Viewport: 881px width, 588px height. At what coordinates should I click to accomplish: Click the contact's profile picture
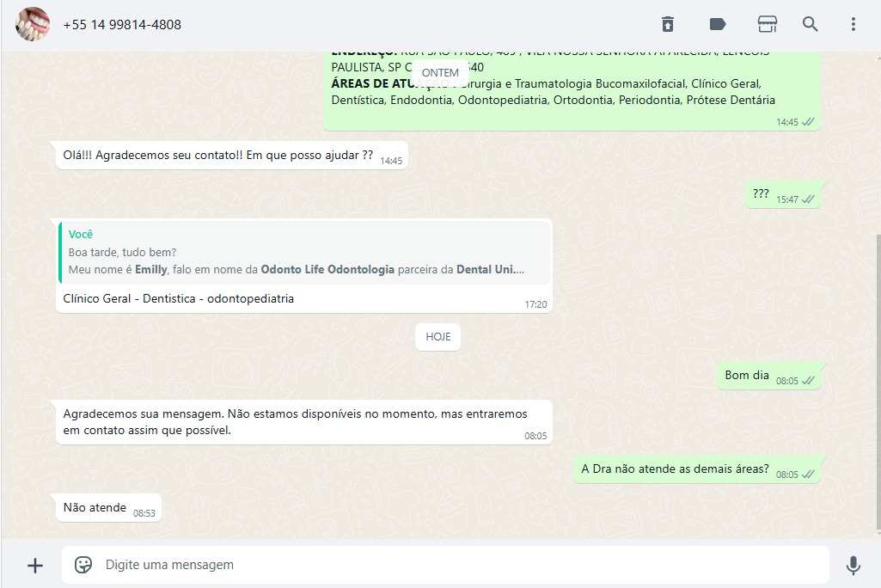tap(33, 24)
